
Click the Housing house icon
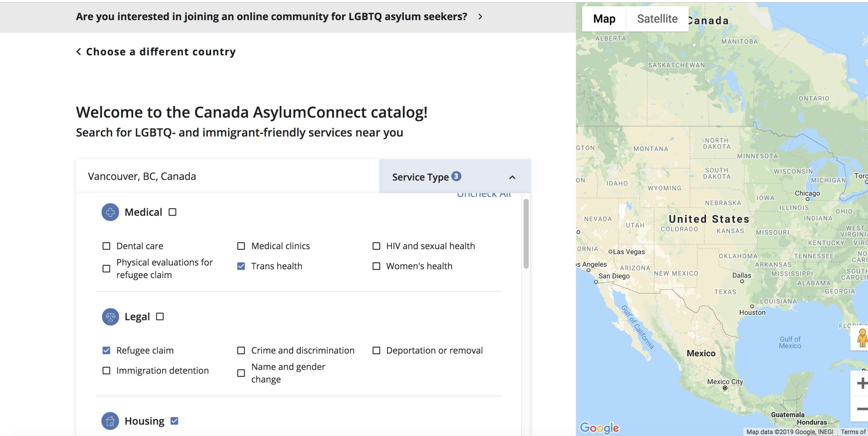[x=110, y=421]
